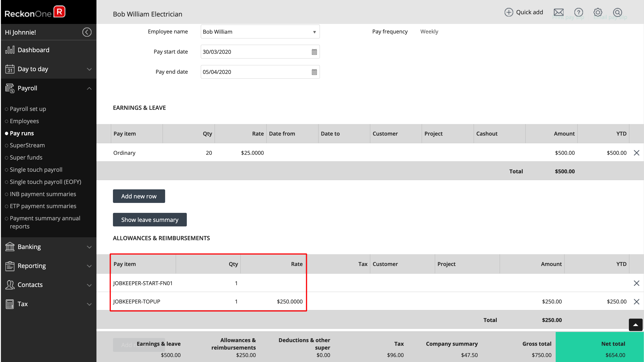This screenshot has height=362, width=644.
Task: Click the Gross total $750.00 value
Action: [x=541, y=355]
